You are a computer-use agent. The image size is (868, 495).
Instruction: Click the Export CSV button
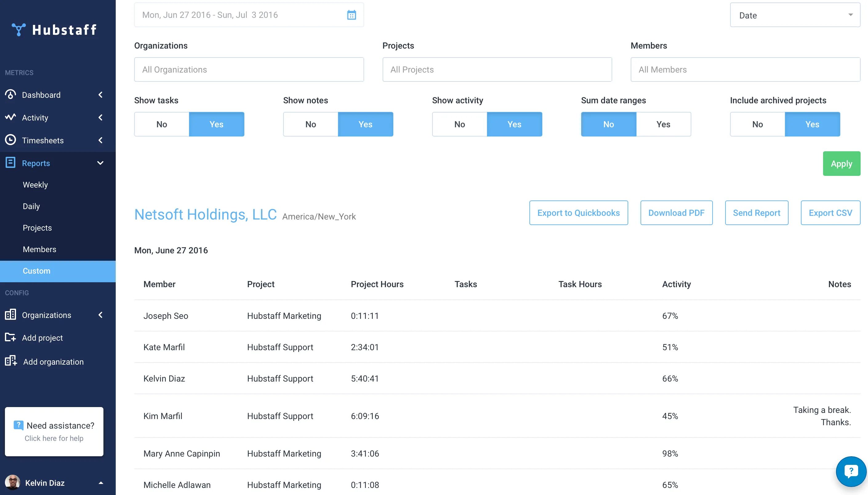click(x=830, y=213)
